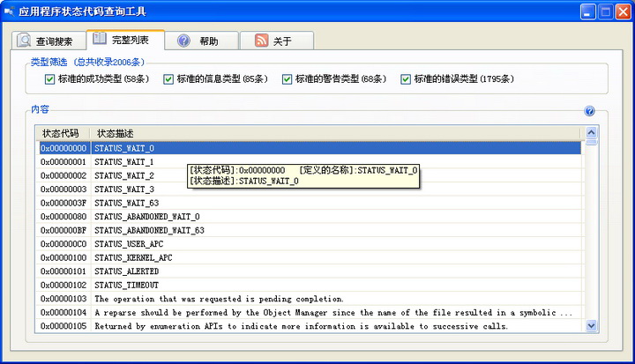This screenshot has width=635, height=364.
Task: Select the 完整列表 tab
Action: [125, 40]
